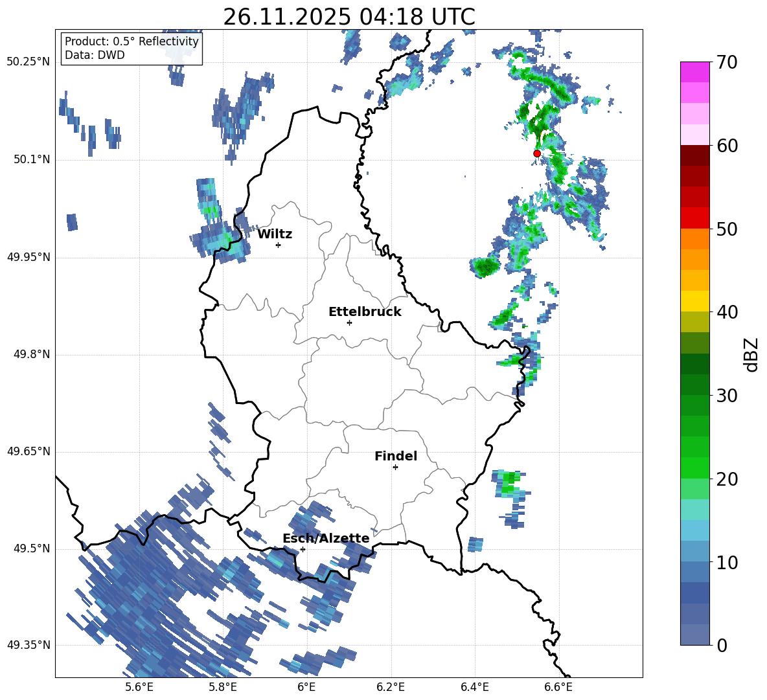Click the 10 tick on the colorbar
The height and width of the screenshot is (700, 767).
click(727, 562)
